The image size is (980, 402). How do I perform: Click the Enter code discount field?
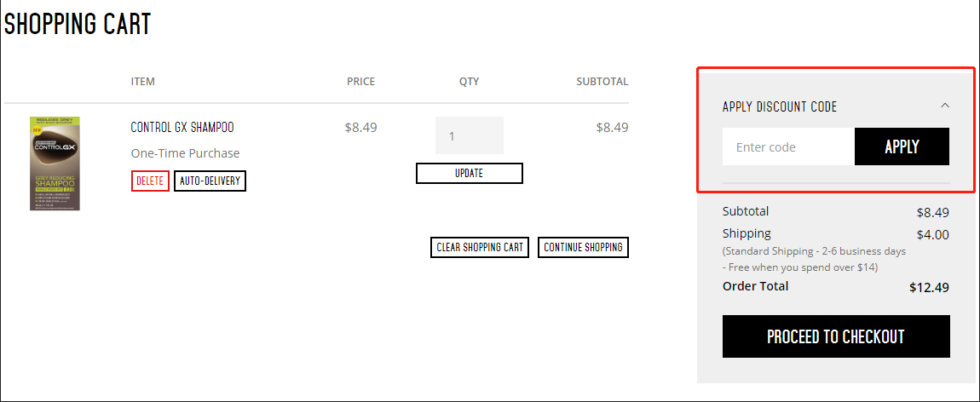pyautogui.click(x=788, y=146)
